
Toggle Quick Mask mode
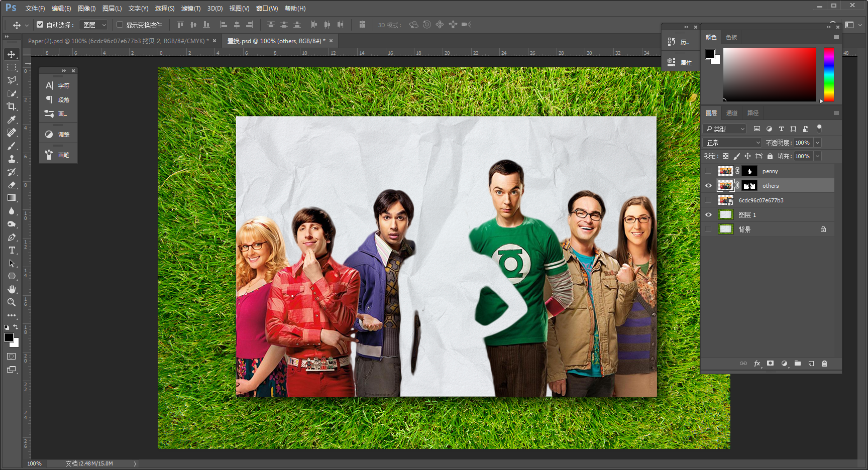[x=12, y=357]
